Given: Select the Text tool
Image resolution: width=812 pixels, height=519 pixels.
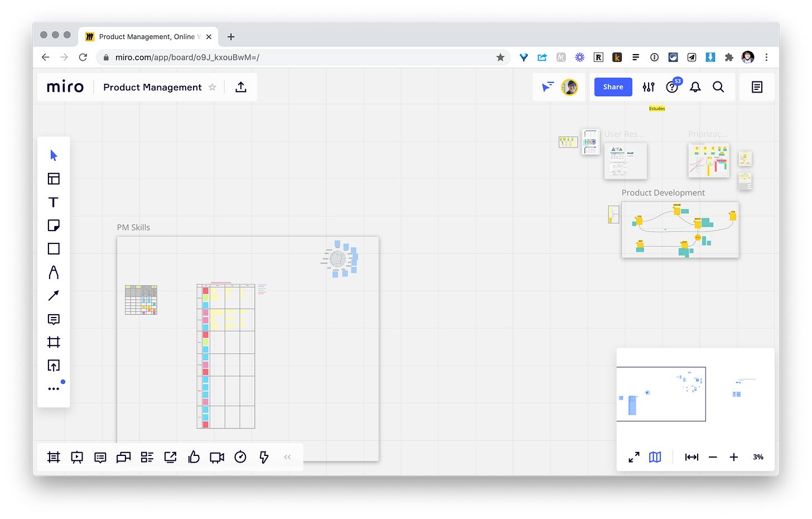Looking at the screenshot, I should point(54,202).
